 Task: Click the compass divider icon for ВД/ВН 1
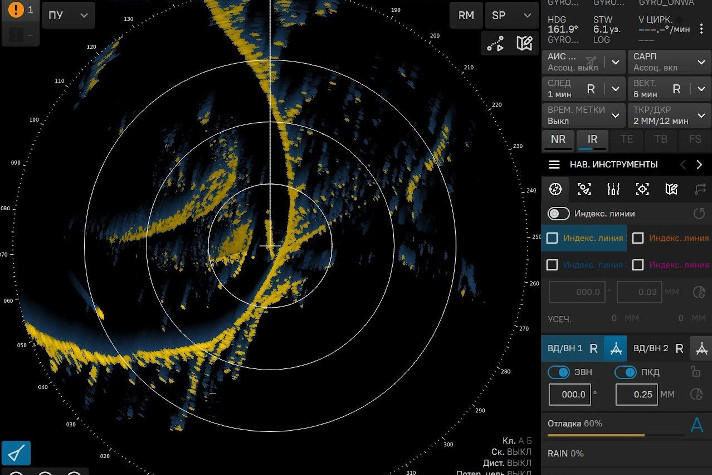[x=617, y=348]
